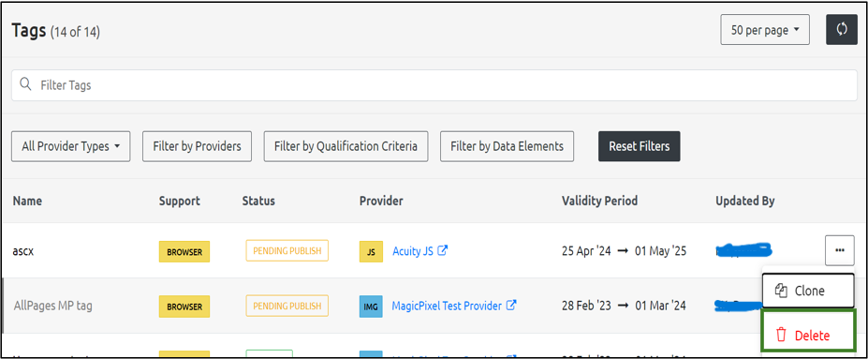Click the copy icon in Clone option
This screenshot has height=359, width=868.
(781, 291)
